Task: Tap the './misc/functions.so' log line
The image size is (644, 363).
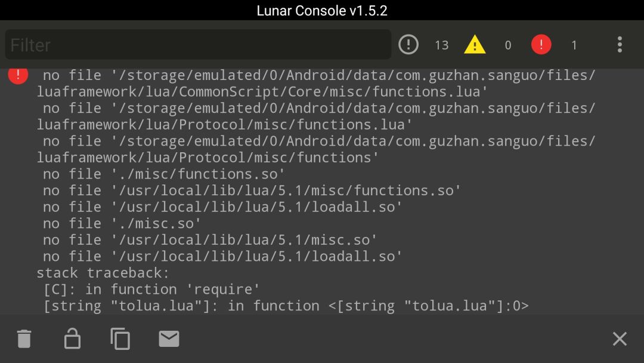Action: pos(164,174)
